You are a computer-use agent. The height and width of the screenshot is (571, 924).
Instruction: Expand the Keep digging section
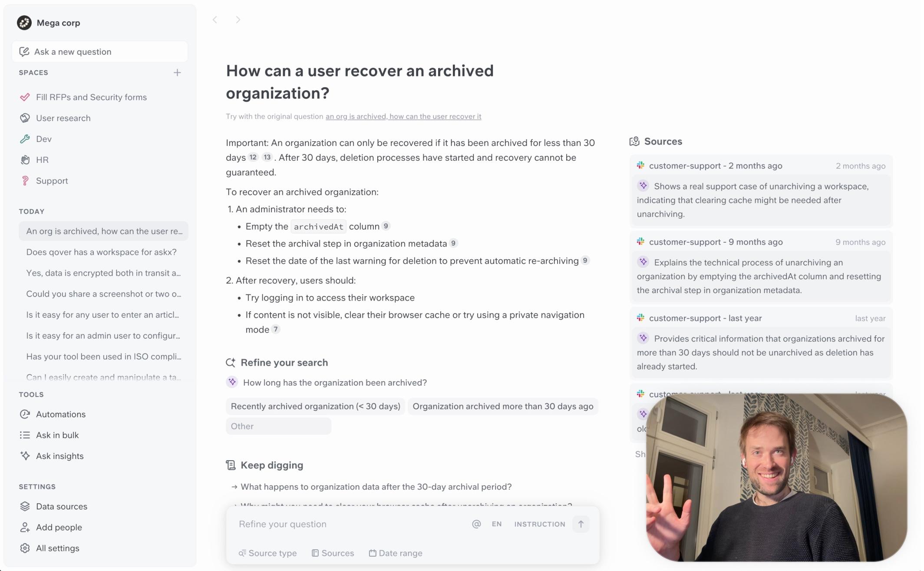pyautogui.click(x=271, y=465)
